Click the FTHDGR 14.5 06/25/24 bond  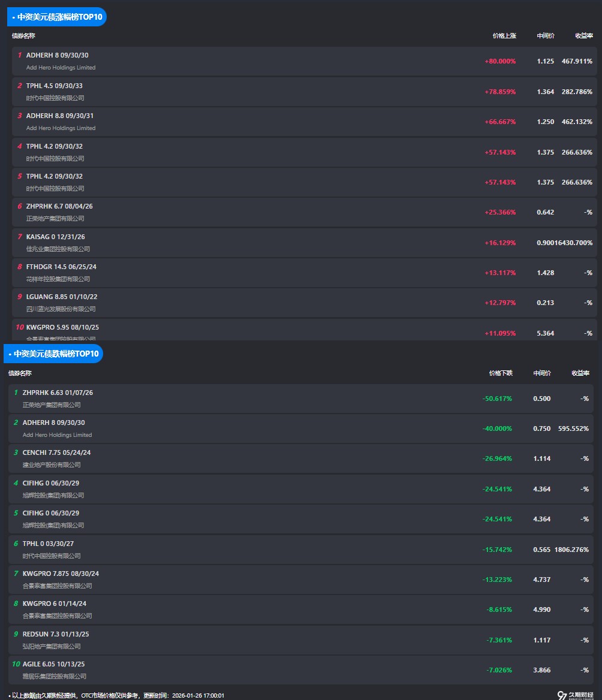click(x=61, y=267)
